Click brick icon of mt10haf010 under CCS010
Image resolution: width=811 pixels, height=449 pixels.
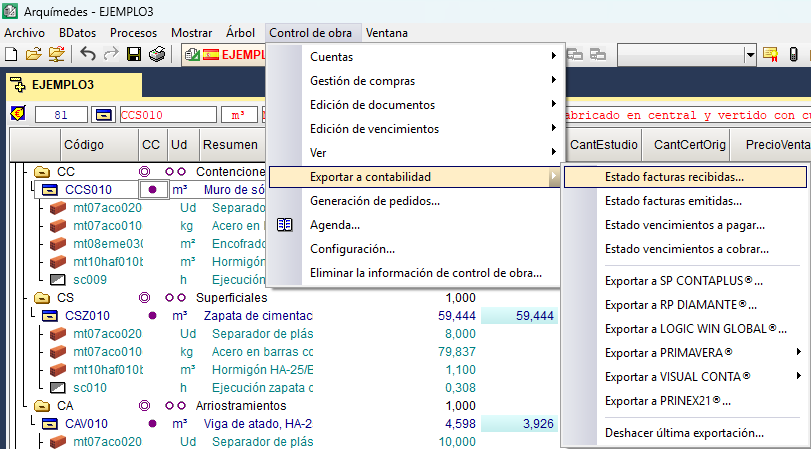[x=57, y=262]
